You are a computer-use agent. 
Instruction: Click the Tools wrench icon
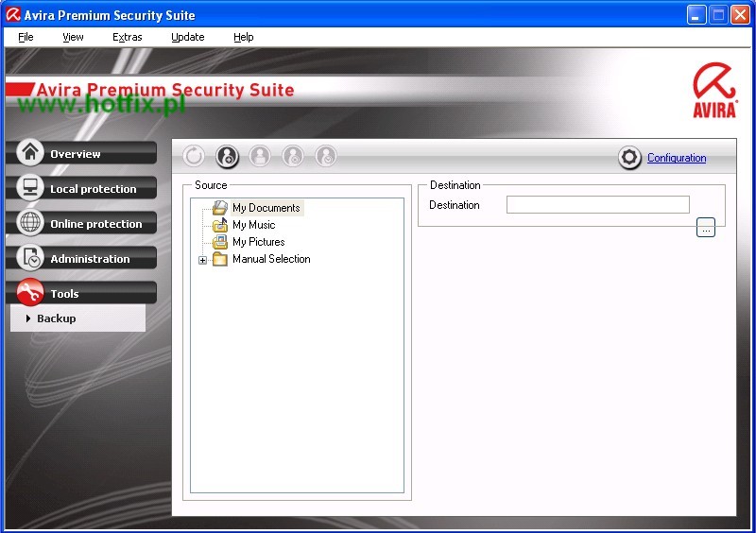31,293
